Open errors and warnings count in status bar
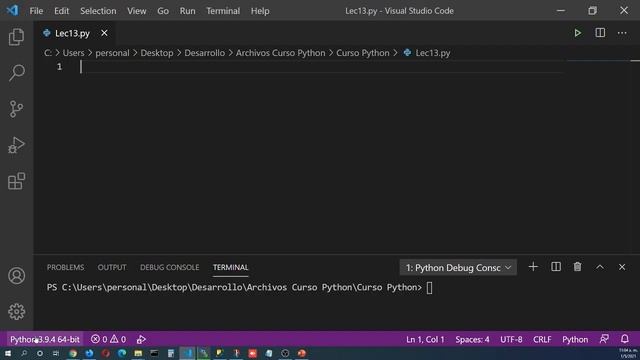640x360 pixels. tap(108, 340)
